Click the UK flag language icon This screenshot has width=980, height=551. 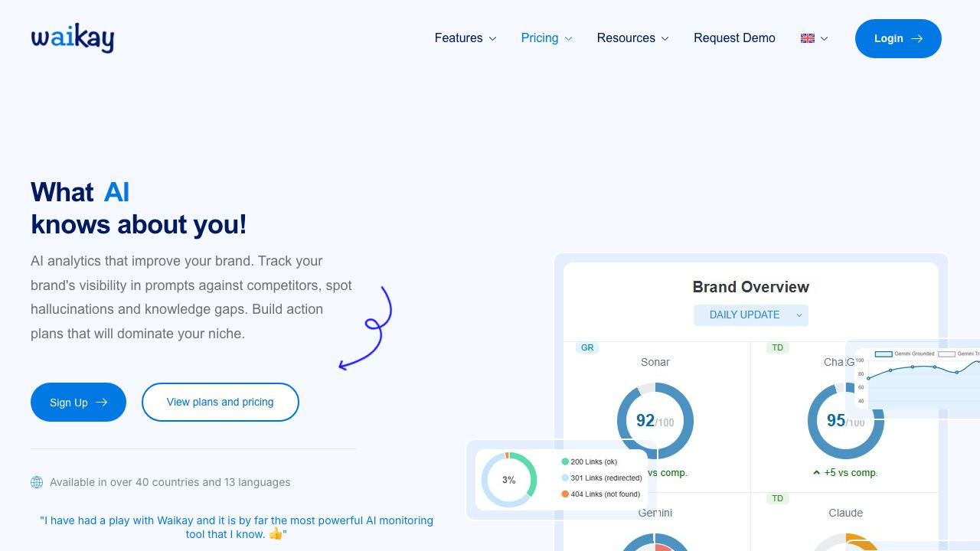[x=808, y=38]
